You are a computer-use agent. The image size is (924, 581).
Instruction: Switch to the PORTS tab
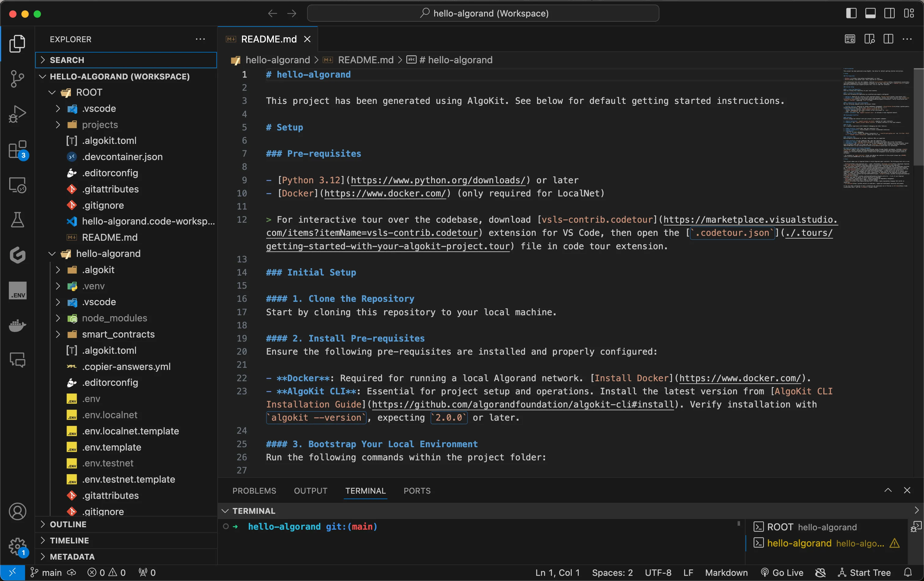click(417, 491)
